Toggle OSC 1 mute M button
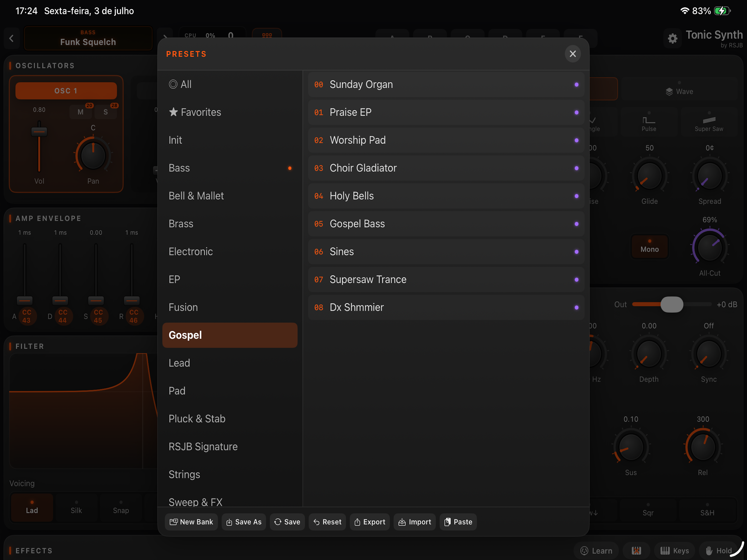 (80, 112)
